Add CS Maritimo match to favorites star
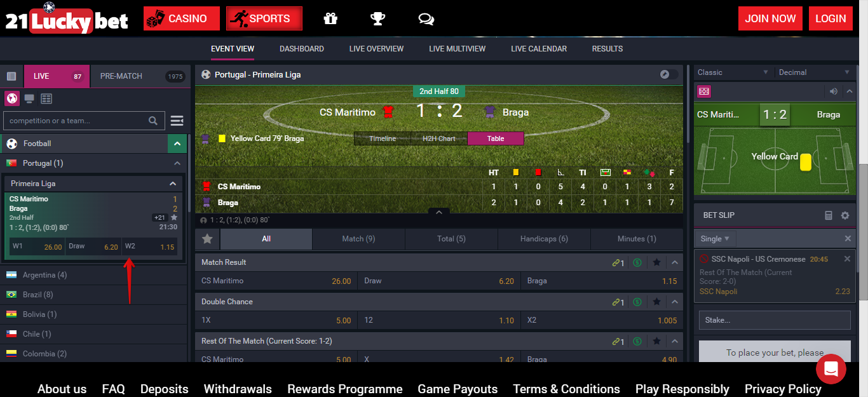Viewport: 868px width, 397px height. coord(174,217)
